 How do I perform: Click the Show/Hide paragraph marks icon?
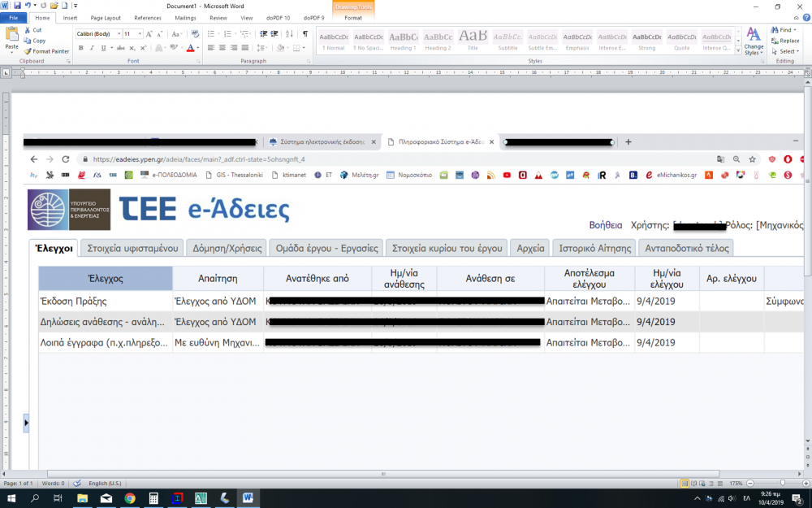305,34
